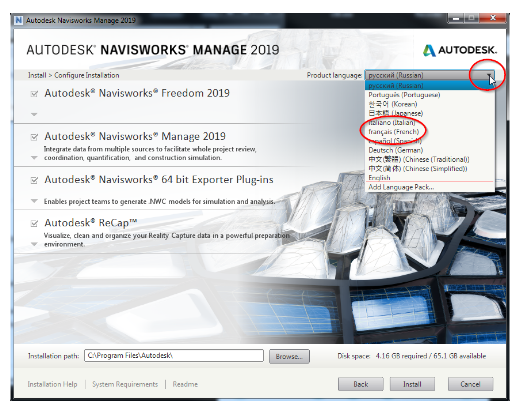Select Chinese (Traditional) language
Screen dimensions: 522x410
click(x=430, y=159)
